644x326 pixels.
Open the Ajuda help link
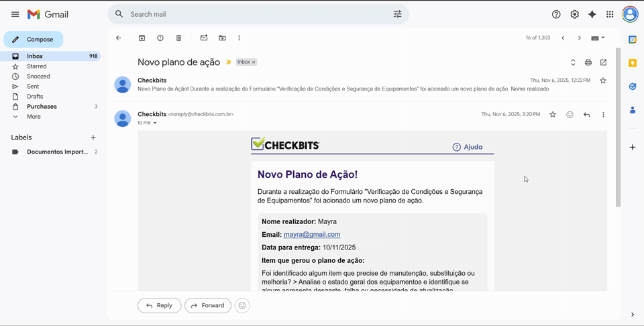[468, 147]
